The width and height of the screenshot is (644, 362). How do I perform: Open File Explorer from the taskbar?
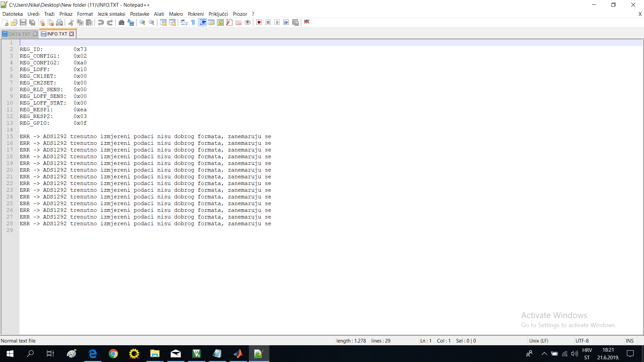pyautogui.click(x=155, y=354)
